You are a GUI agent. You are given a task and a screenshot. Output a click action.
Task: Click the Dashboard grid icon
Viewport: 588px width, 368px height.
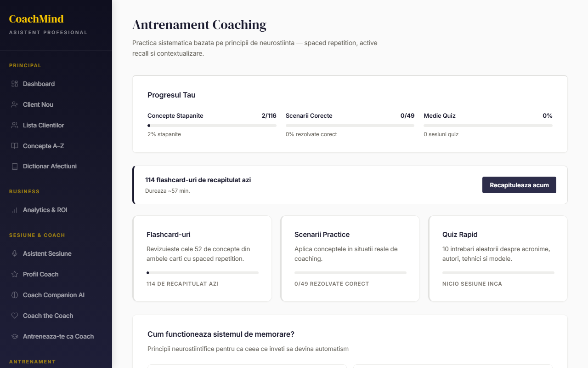point(15,84)
